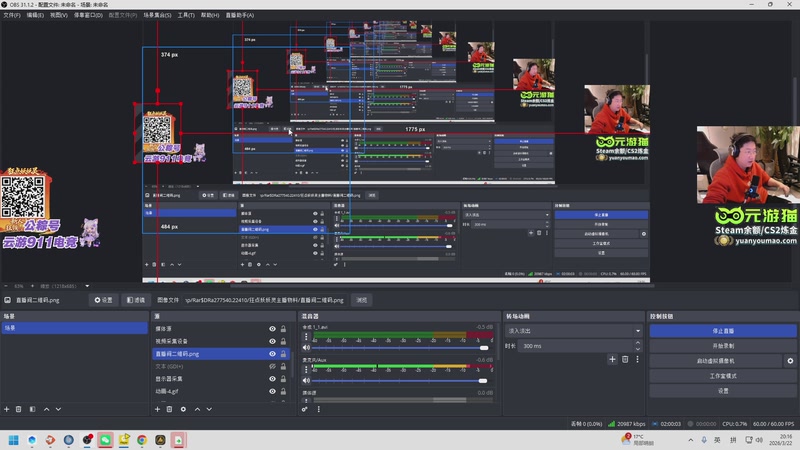Add a new scene with the plus icon
This screenshot has width=800, height=450.
[7, 409]
